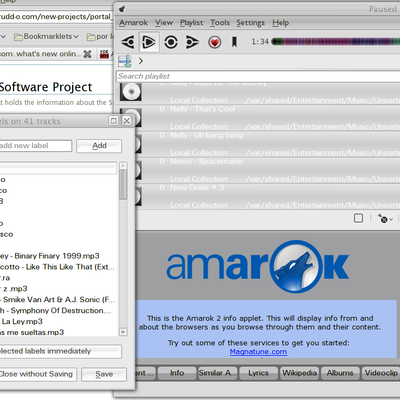Switch to the Wikipedia applet tab
This screenshot has height=400, width=400.
pos(299,373)
